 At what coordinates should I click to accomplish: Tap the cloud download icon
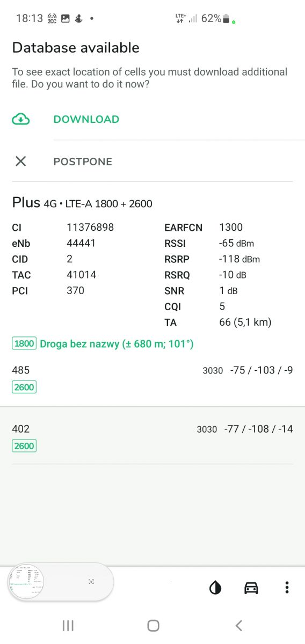point(20,119)
